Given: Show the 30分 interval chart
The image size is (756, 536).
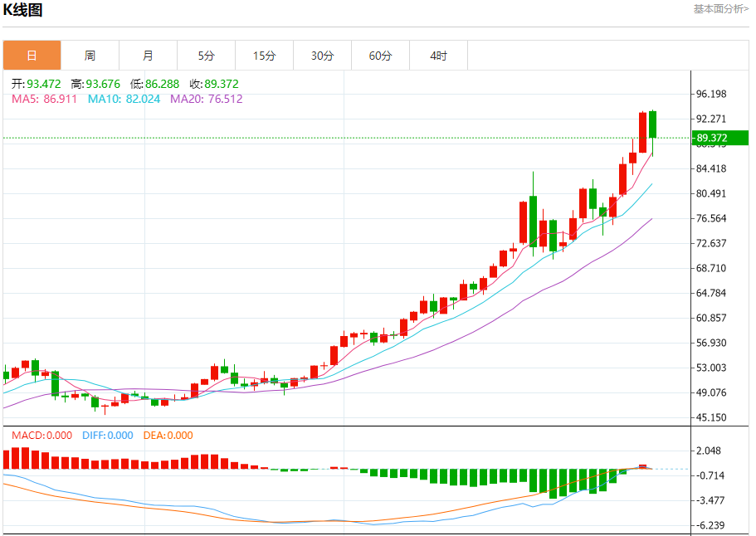Looking at the screenshot, I should click(x=322, y=56).
